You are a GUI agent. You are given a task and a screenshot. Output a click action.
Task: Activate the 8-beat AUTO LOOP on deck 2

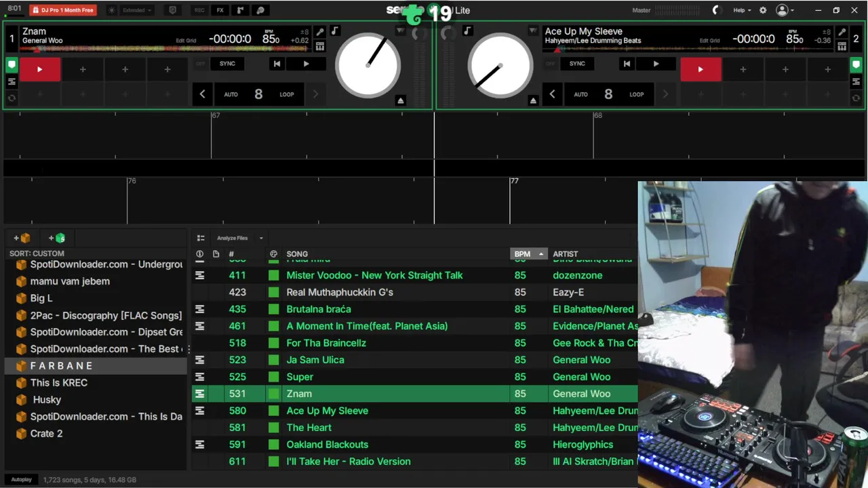608,94
